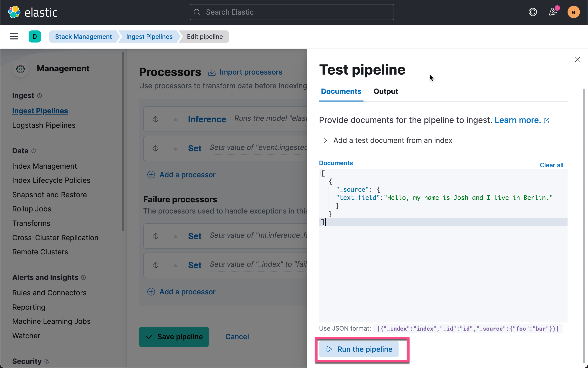This screenshot has width=588, height=368.
Task: Open the user avatar 'e' menu
Action: coord(573,12)
